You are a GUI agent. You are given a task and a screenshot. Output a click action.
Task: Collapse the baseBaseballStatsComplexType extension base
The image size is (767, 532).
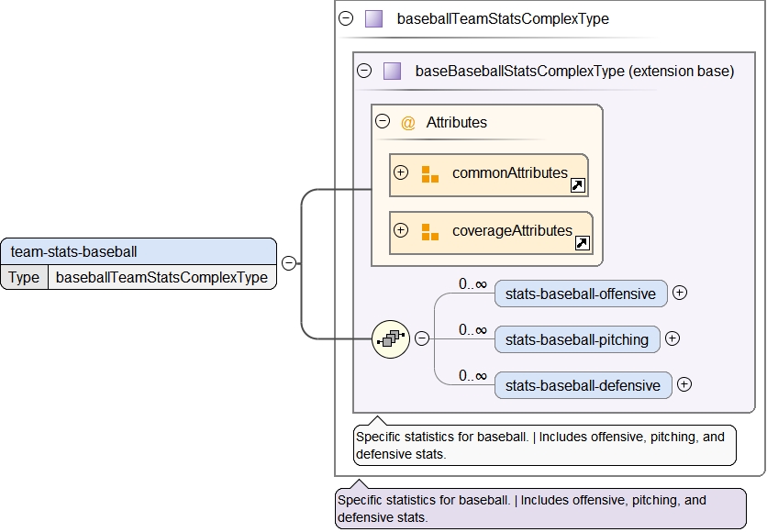click(x=364, y=71)
